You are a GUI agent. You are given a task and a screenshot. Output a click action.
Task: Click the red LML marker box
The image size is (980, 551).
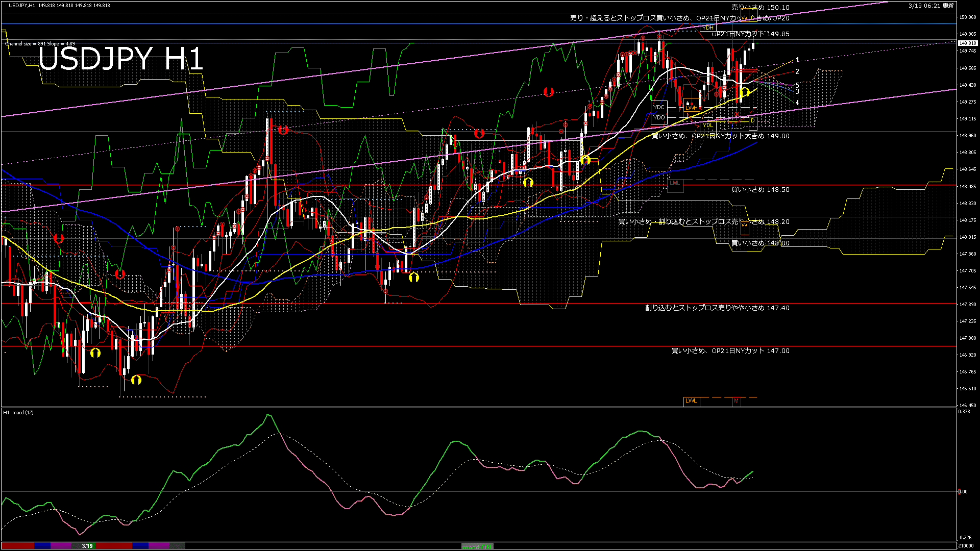pyautogui.click(x=675, y=183)
